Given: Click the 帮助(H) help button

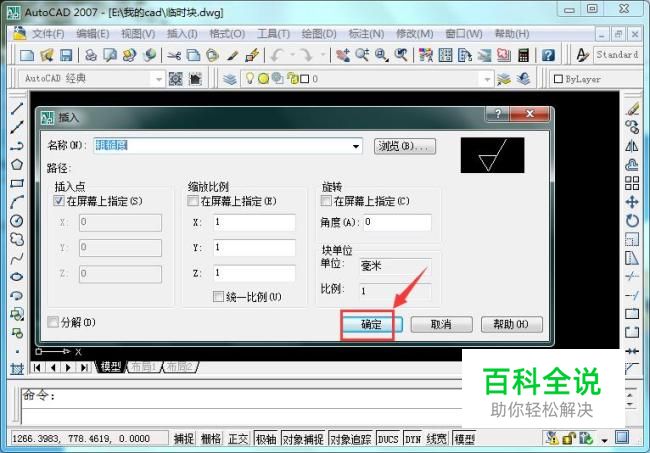Looking at the screenshot, I should tap(512, 324).
